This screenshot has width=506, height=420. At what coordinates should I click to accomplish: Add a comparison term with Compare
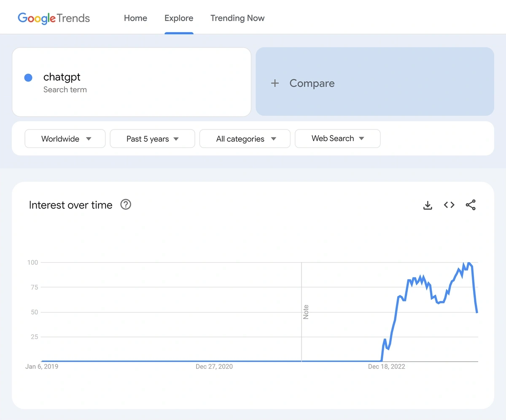click(375, 81)
